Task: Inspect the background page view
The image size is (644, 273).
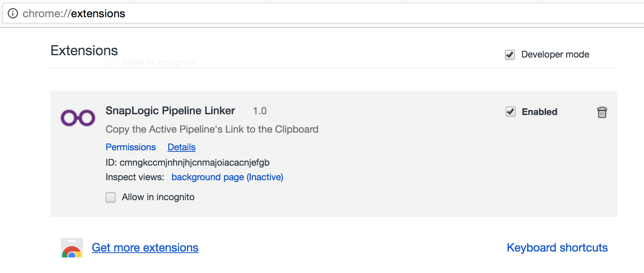Action: 227,177
